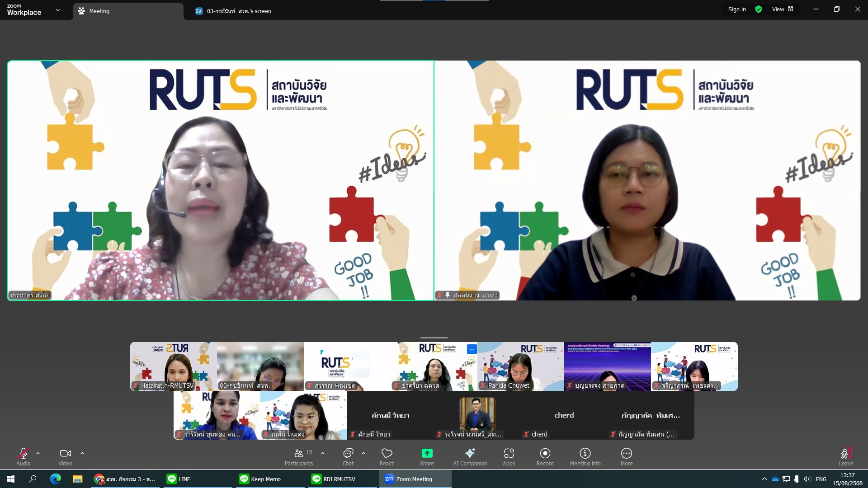The image size is (868, 488).
Task: Select กัญญาภัค พิมเสน participant tile
Action: [x=651, y=415]
